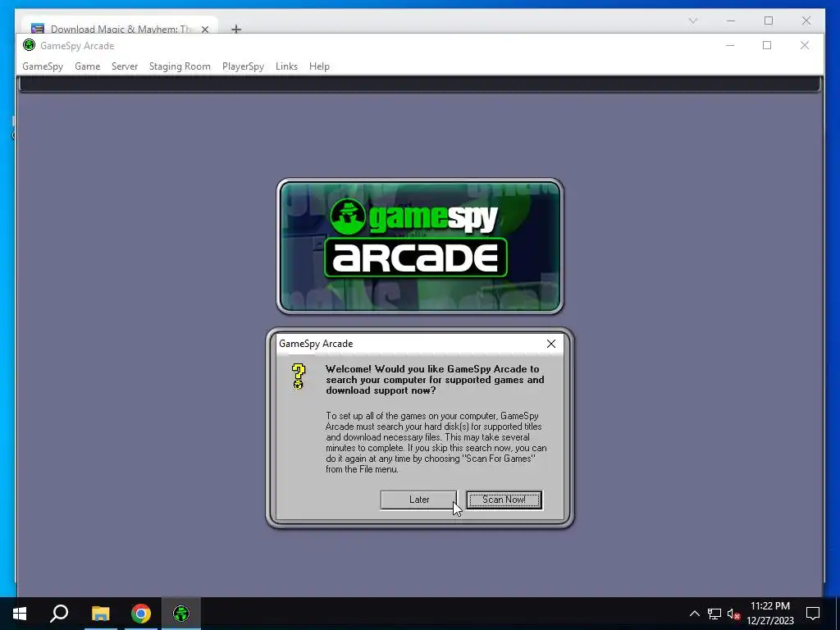Viewport: 840px width, 630px height.
Task: Open the notification center icon
Action: pyautogui.click(x=813, y=614)
